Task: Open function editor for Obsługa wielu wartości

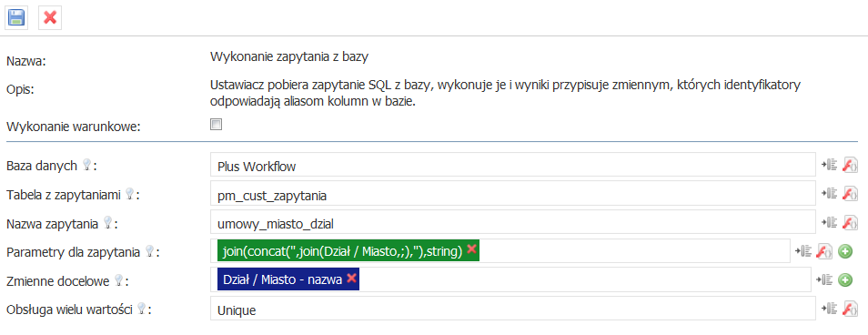Action: point(850,309)
